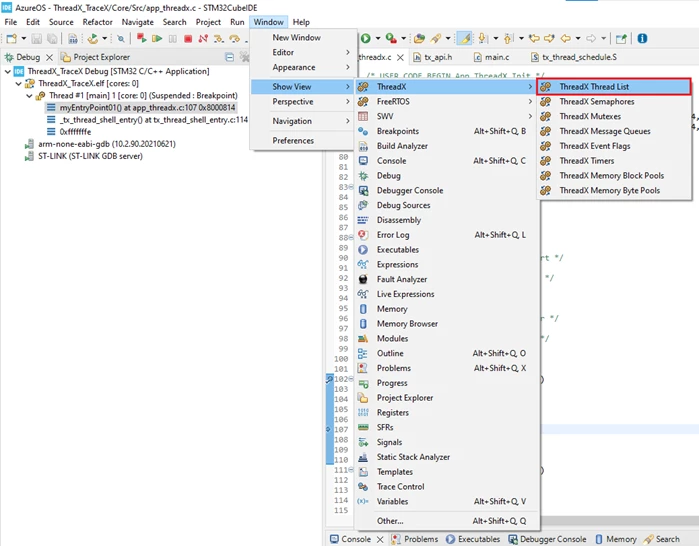Select the myEntryPoint01() stack frame

pos(141,107)
